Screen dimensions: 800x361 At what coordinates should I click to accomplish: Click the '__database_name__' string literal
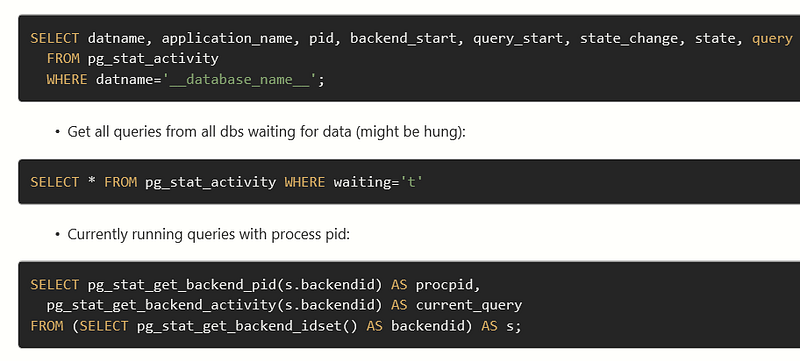click(239, 80)
